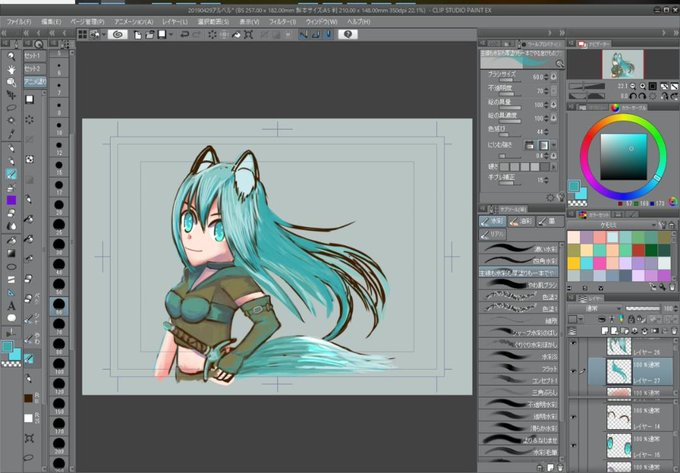The height and width of the screenshot is (473, 680).
Task: Open the color set name dropdown
Action: pos(612,225)
